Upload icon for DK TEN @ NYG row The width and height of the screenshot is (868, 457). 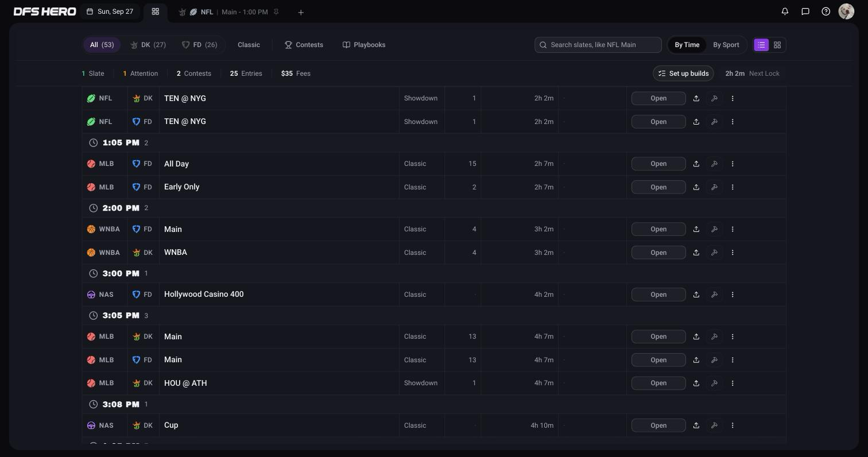(696, 98)
